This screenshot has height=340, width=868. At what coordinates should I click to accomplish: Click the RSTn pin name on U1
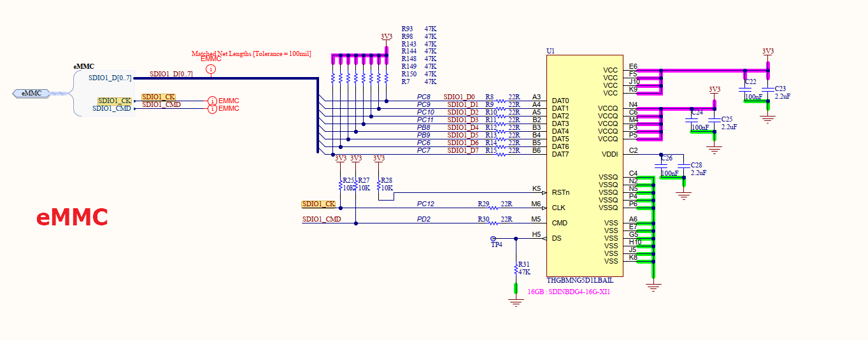(561, 192)
